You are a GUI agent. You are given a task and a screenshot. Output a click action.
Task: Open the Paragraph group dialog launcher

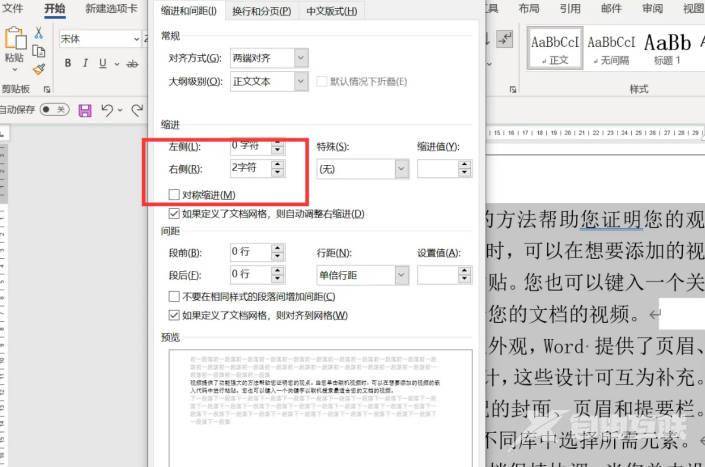(513, 89)
